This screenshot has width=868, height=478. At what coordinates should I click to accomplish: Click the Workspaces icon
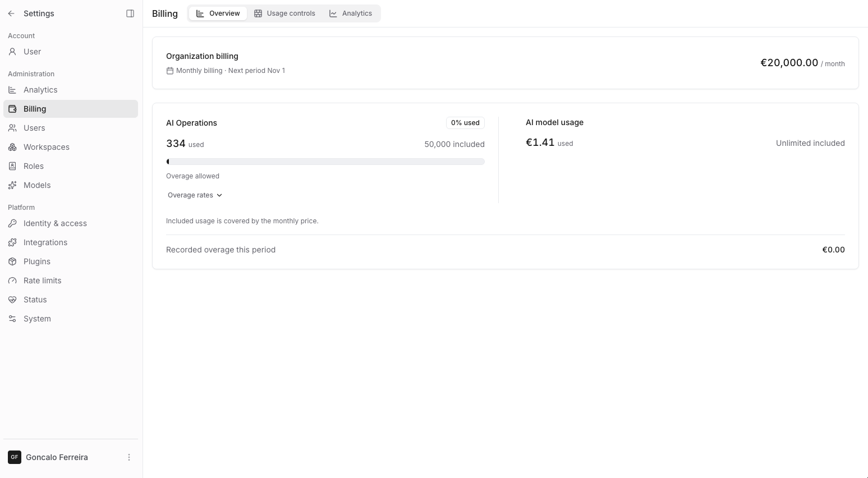12,147
